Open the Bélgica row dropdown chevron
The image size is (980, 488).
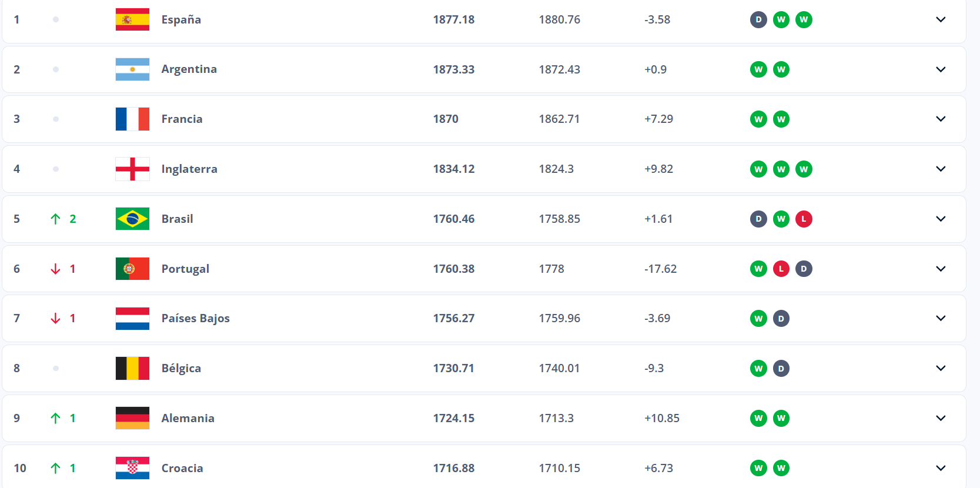tap(941, 368)
